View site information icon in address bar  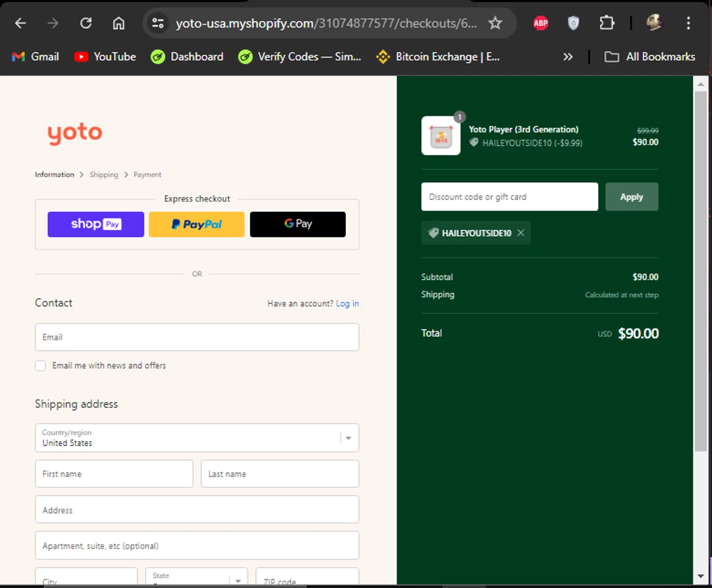coord(158,23)
